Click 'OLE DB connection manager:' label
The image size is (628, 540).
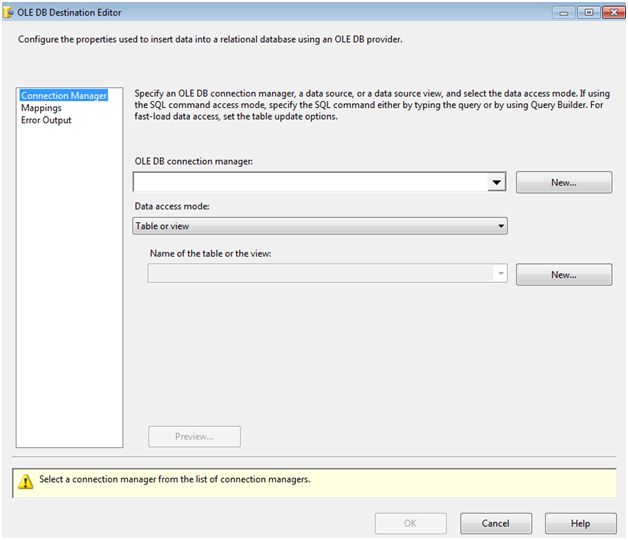[x=193, y=161]
